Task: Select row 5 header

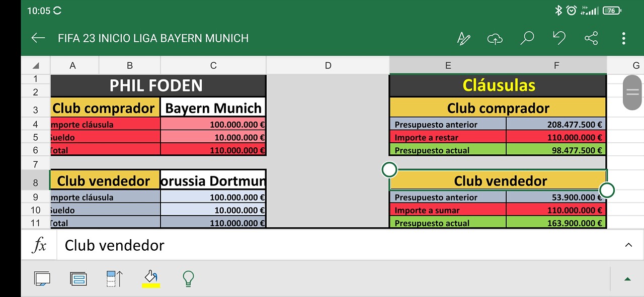Action: click(36, 137)
